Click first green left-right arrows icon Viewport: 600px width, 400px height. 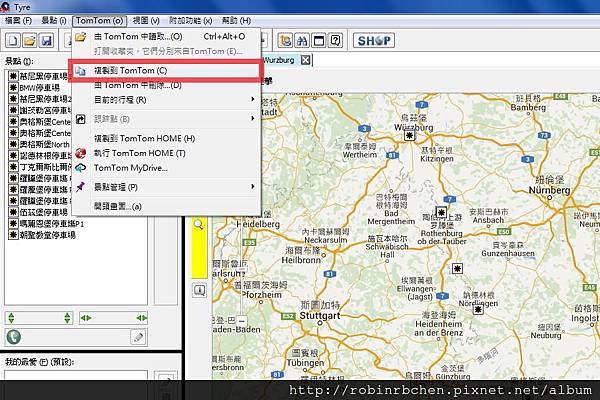(x=86, y=318)
